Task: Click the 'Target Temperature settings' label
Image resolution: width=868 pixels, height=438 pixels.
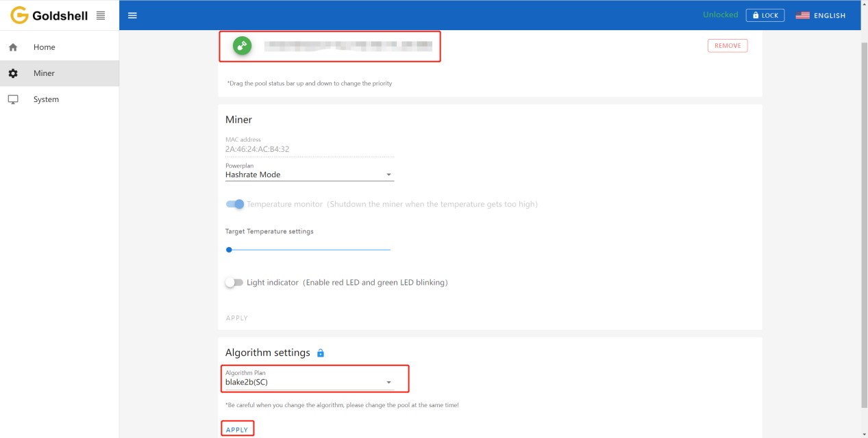Action: point(269,231)
